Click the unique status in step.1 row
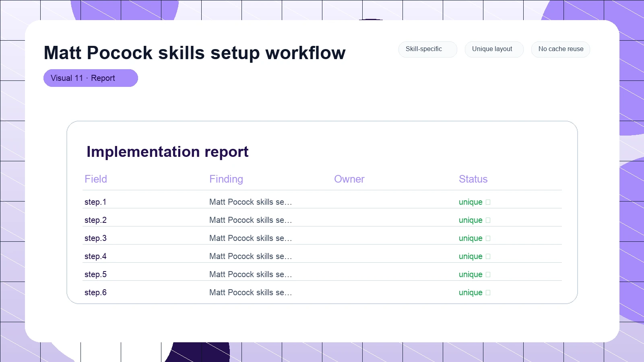This screenshot has height=362, width=644. pyautogui.click(x=475, y=202)
